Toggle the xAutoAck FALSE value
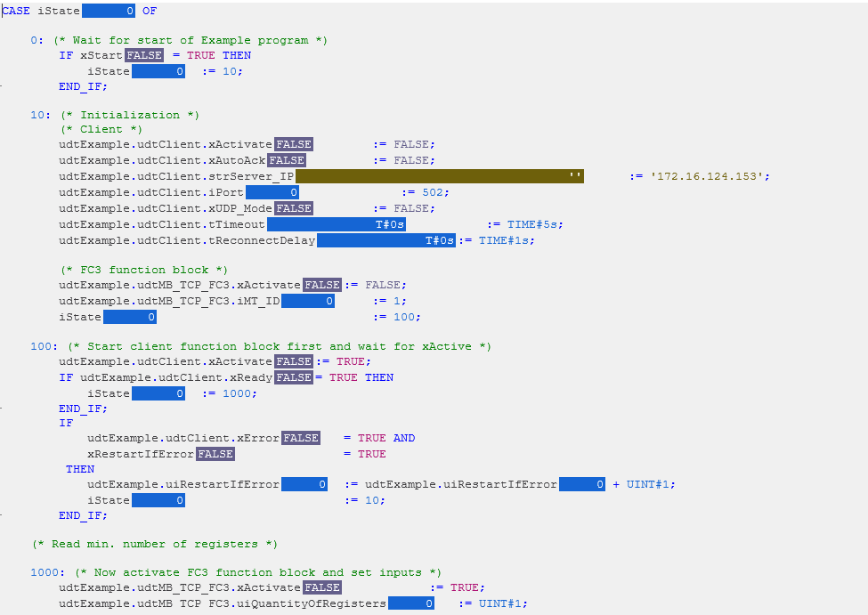 (286, 160)
